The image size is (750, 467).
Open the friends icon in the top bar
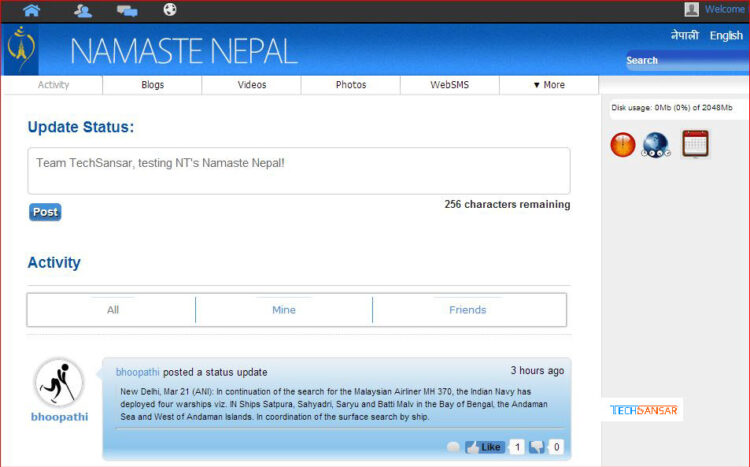coord(83,11)
